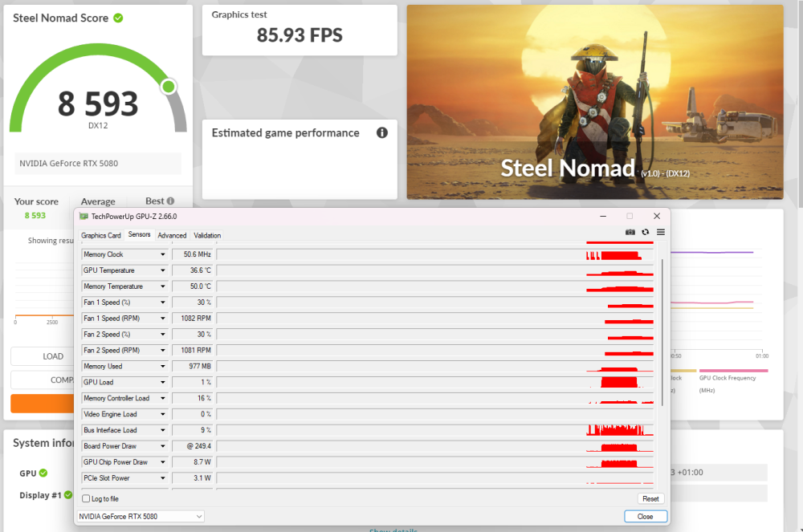The image size is (803, 532).
Task: Take a GPU-Z screenshot with camera icon
Action: (630, 232)
